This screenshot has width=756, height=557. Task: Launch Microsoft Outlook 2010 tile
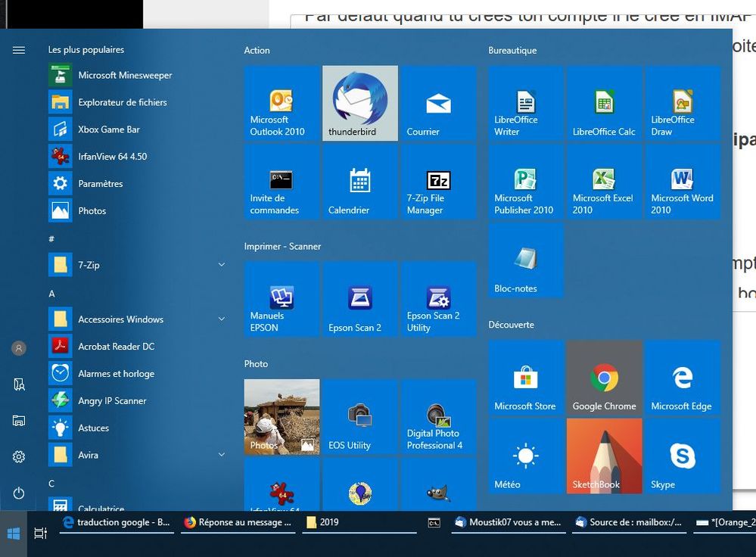[x=282, y=103]
